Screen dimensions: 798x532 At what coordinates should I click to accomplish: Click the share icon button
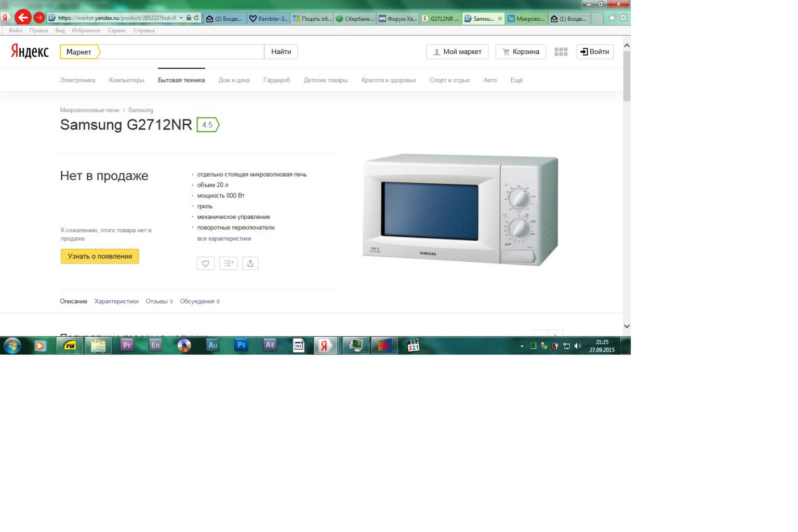[250, 263]
